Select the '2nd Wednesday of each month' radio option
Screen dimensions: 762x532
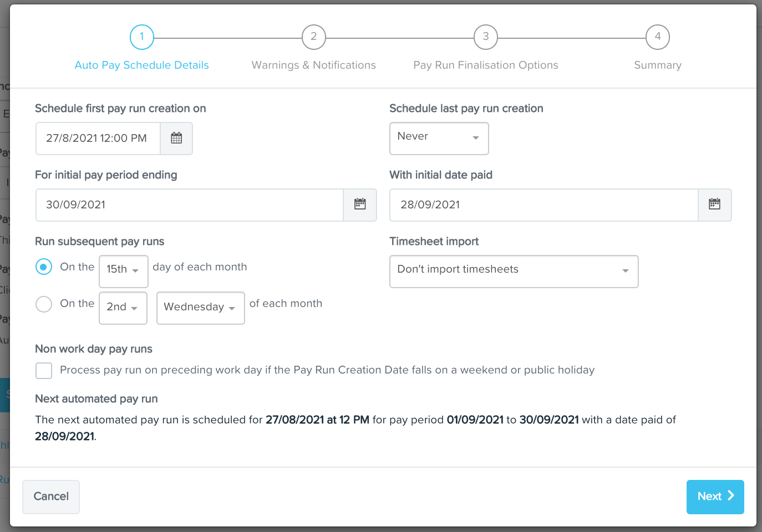pyautogui.click(x=44, y=304)
